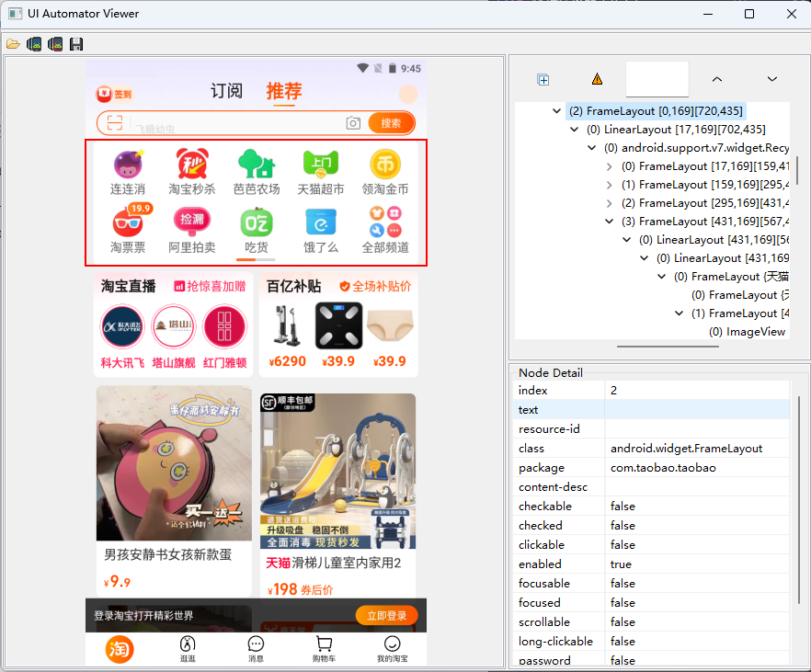Capture device screenshot with first dump icon

34,44
